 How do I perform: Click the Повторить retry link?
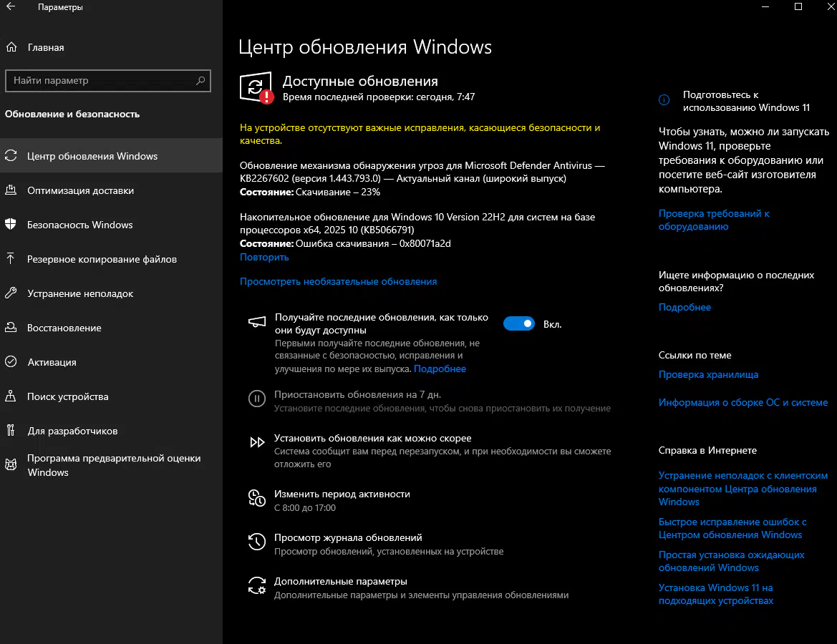[264, 257]
